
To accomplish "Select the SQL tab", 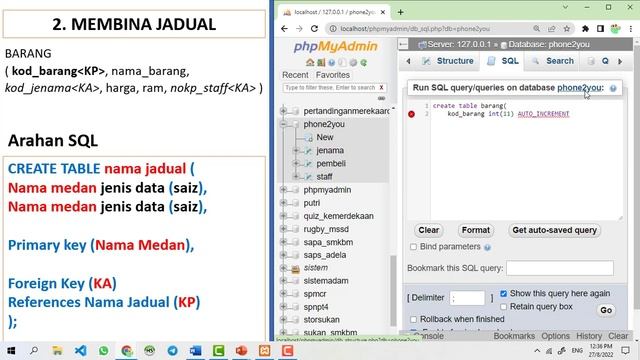I will pos(503,61).
